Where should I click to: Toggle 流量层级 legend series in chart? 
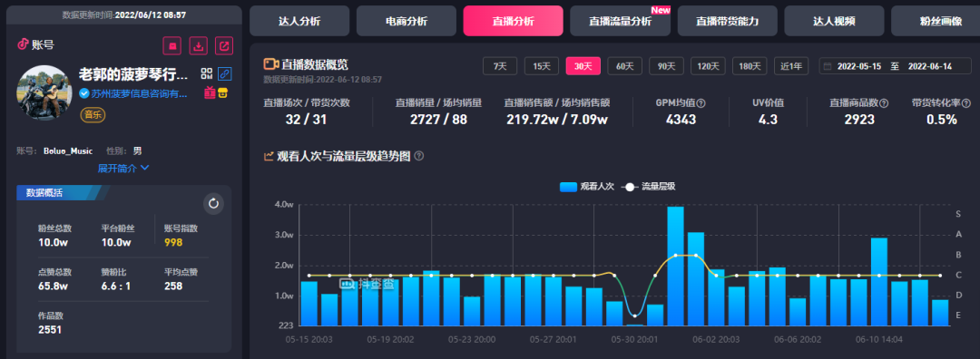(x=648, y=186)
